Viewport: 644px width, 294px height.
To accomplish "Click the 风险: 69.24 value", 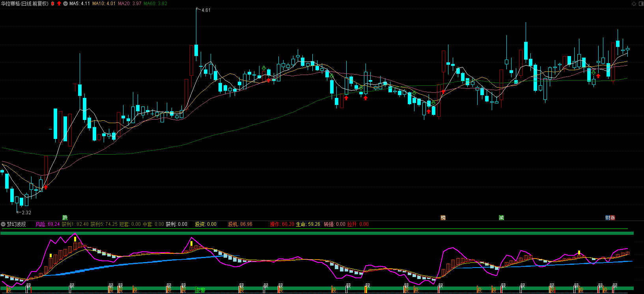I will click(48, 224).
